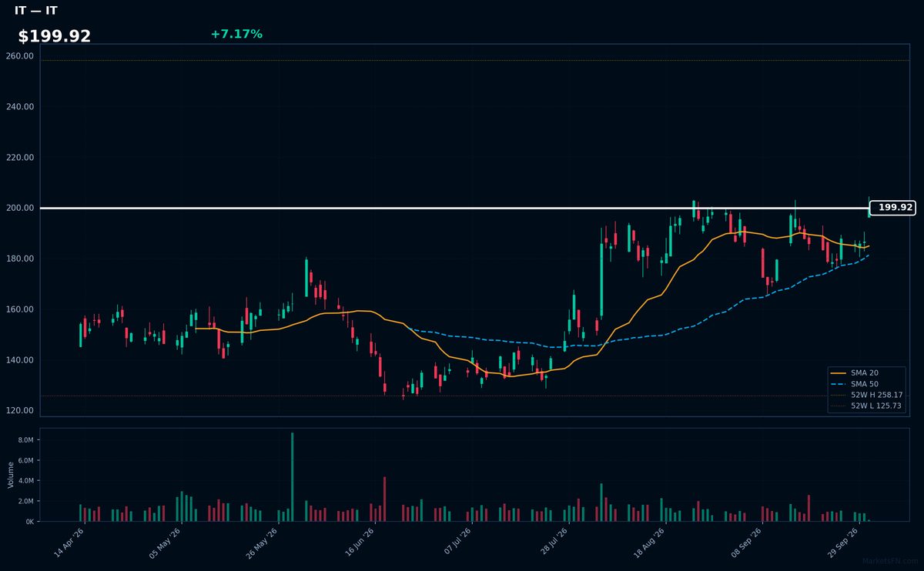Click the 160.00 y-axis label
The image size is (924, 571).
[x=20, y=309]
